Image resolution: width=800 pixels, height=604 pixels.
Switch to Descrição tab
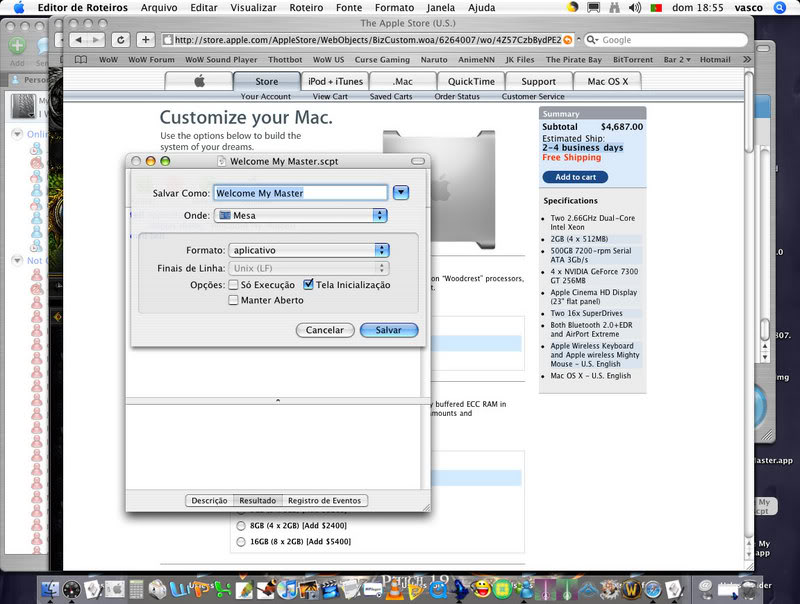(x=209, y=501)
